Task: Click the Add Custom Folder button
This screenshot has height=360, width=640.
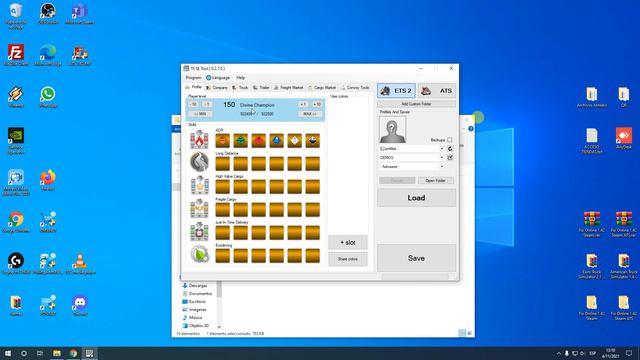Action: coord(416,104)
